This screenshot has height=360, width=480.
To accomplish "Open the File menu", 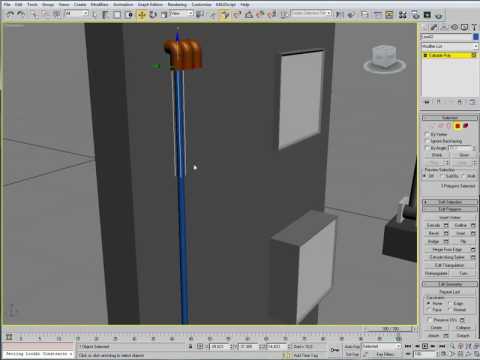I will [7, 4].
